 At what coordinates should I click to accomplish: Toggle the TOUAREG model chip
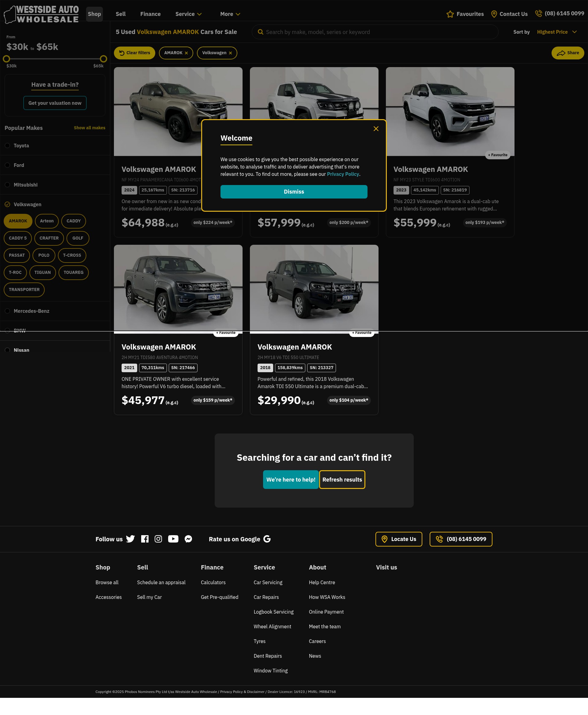pyautogui.click(x=73, y=272)
